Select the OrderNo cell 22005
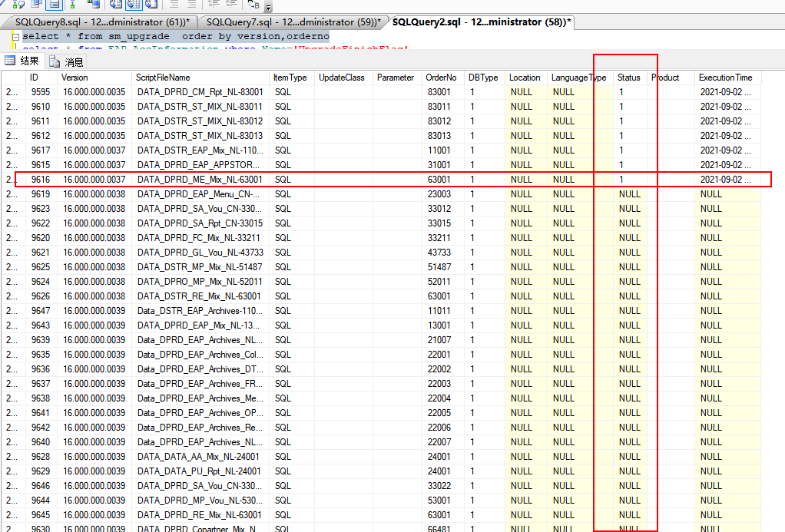 (x=443, y=413)
